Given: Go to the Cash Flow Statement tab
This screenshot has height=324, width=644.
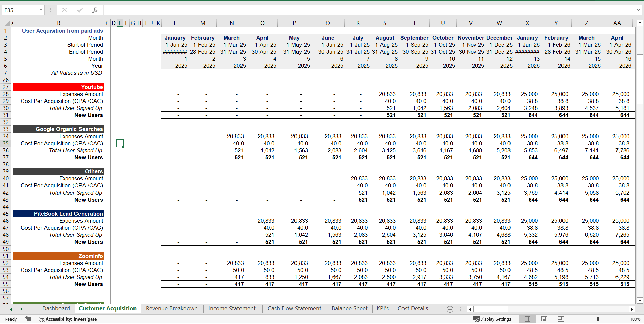Looking at the screenshot, I should [x=294, y=309].
